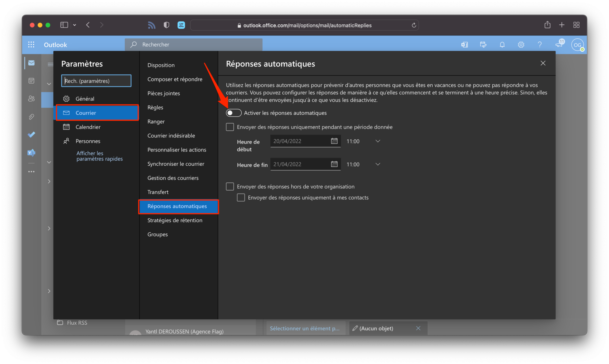This screenshot has height=364, width=609.
Task: Go back in Safari history
Action: tap(88, 25)
